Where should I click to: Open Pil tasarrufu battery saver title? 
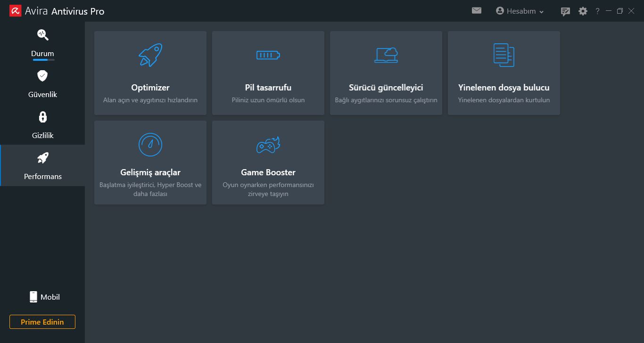pos(268,88)
